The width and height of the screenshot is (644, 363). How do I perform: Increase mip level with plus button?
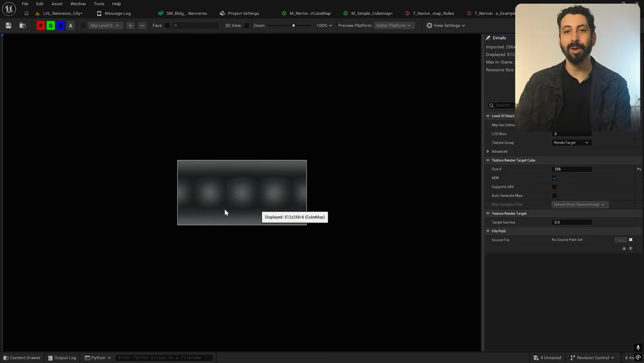tap(130, 25)
